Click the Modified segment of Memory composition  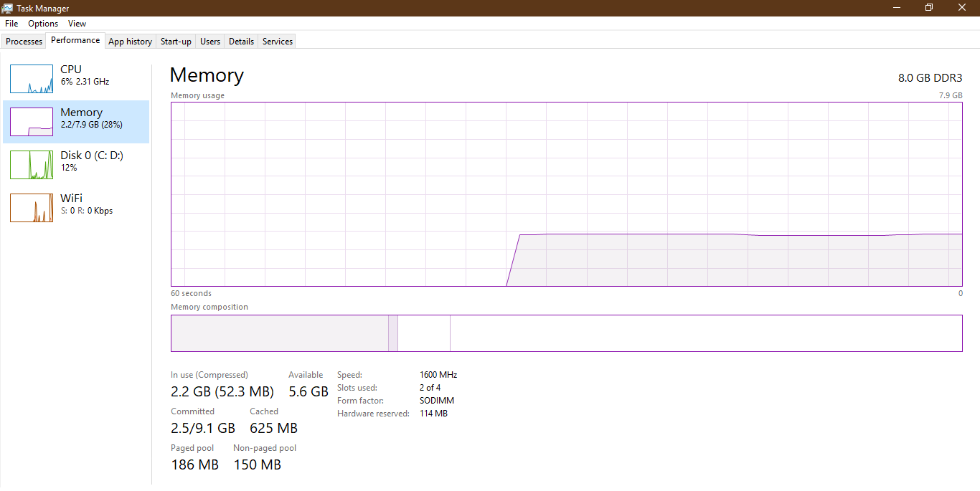click(x=393, y=333)
